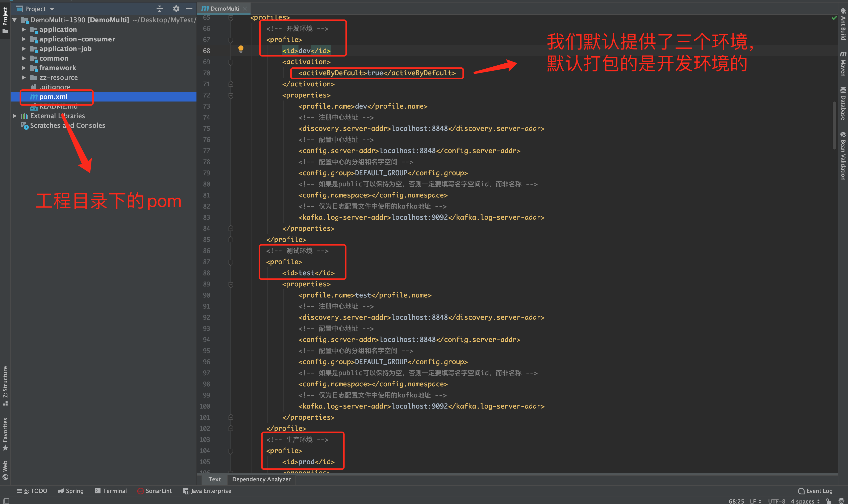Click the editor vertical scrollbar thumb
Viewport: 848px width, 504px height.
(x=834, y=125)
